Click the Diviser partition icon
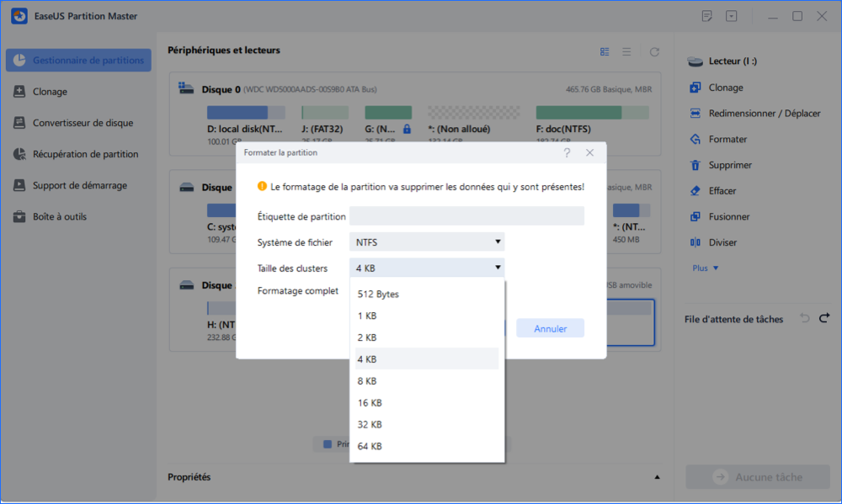 [x=695, y=242]
